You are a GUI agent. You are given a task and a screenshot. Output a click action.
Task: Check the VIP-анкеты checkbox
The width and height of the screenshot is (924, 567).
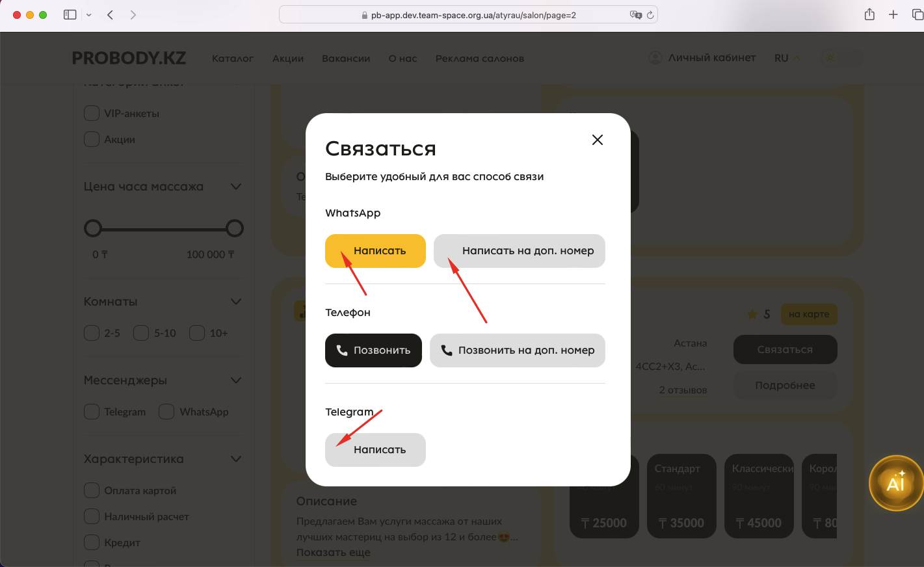[92, 113]
